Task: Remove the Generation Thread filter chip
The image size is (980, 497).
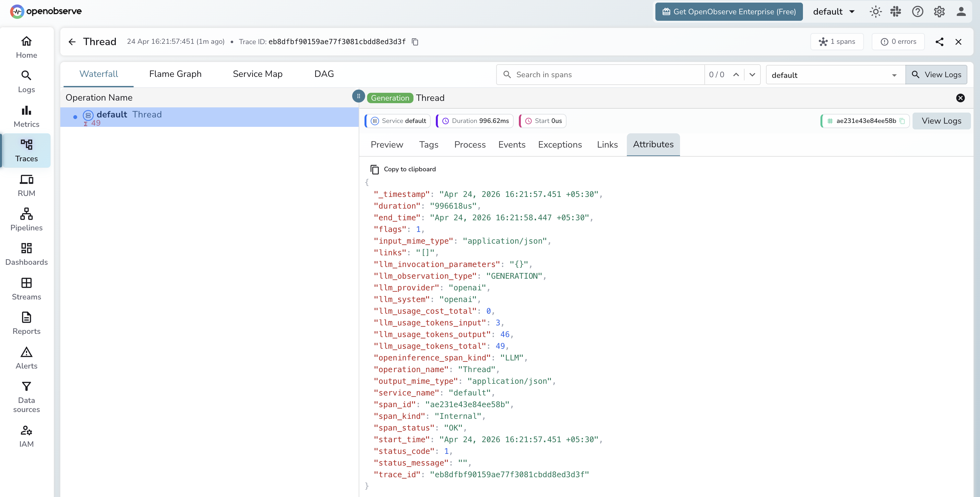Action: (960, 98)
